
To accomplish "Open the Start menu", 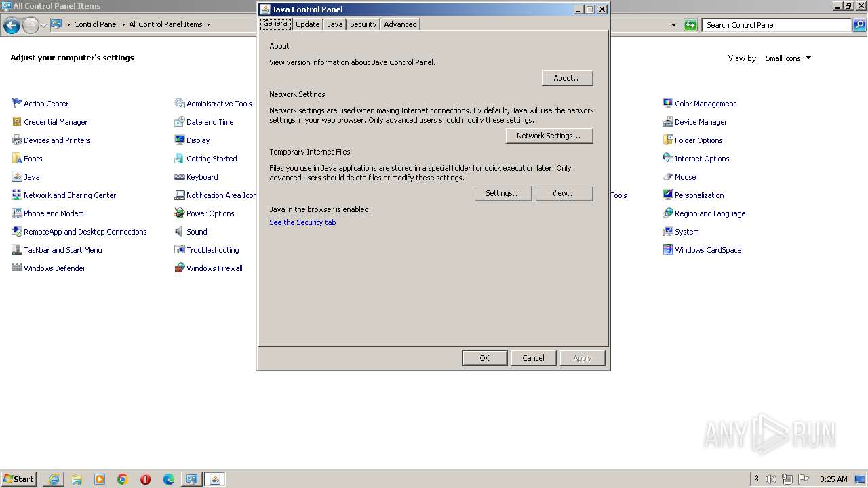I will (19, 479).
